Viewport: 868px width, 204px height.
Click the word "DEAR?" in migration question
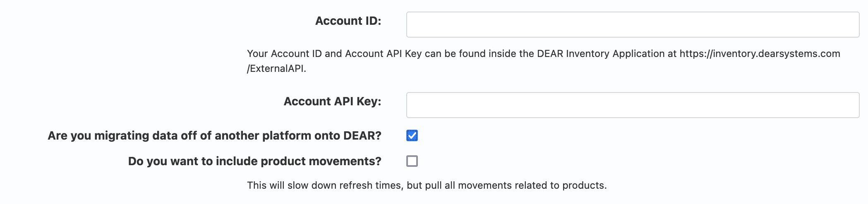click(x=362, y=136)
